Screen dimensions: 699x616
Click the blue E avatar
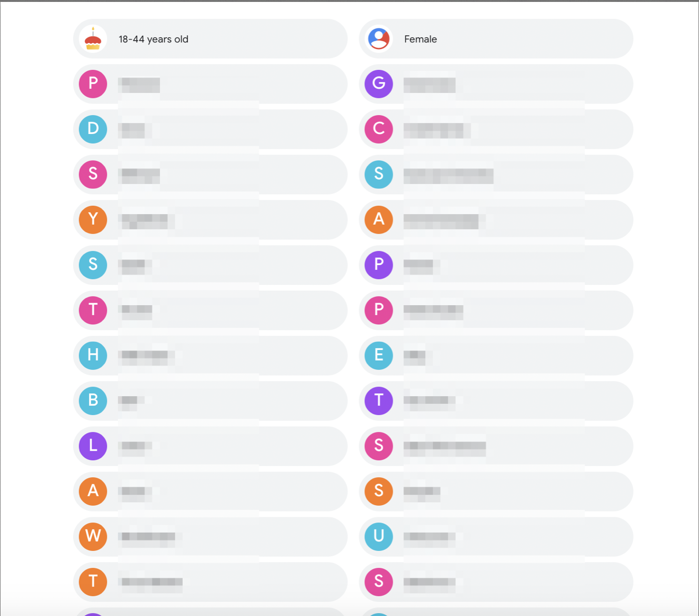click(379, 355)
